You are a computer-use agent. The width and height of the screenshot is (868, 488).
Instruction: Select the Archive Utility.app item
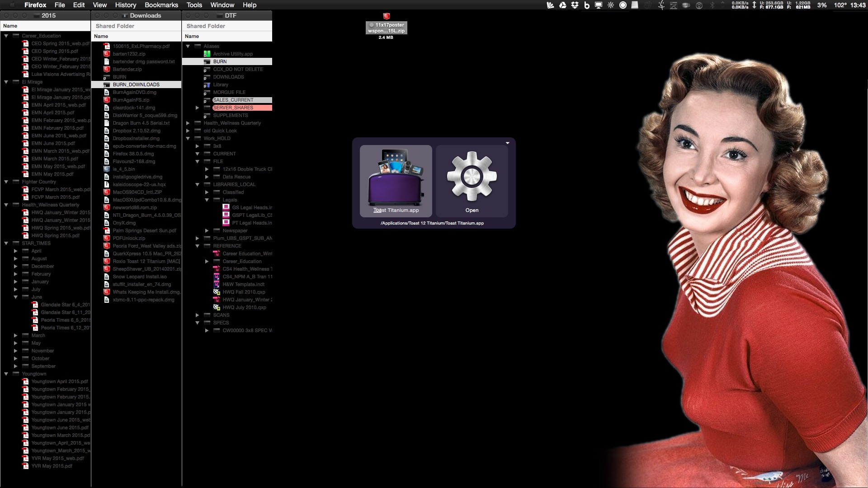(x=232, y=54)
